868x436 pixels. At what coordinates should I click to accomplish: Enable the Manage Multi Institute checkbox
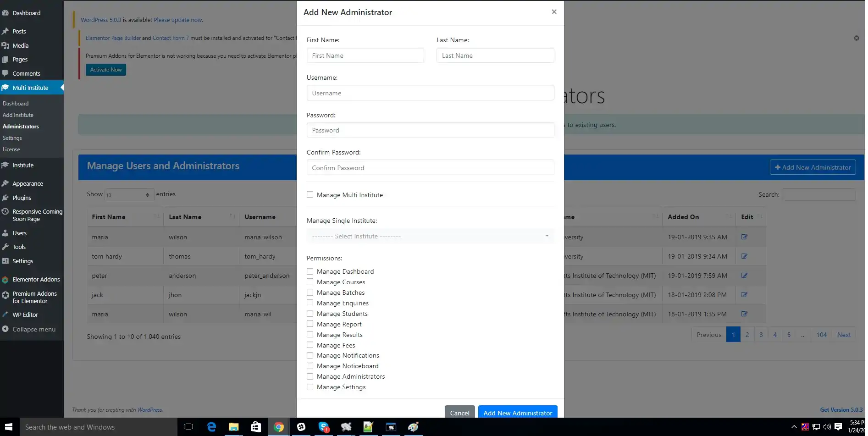310,194
